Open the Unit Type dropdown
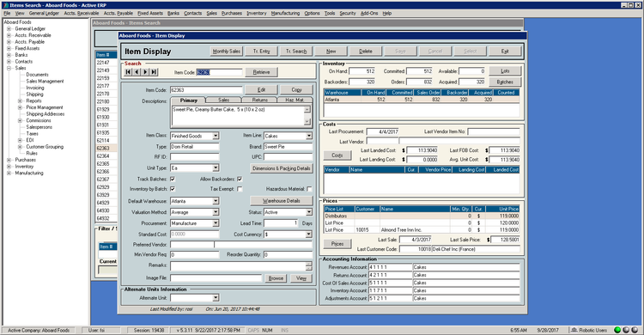The width and height of the screenshot is (644, 335). (x=216, y=168)
